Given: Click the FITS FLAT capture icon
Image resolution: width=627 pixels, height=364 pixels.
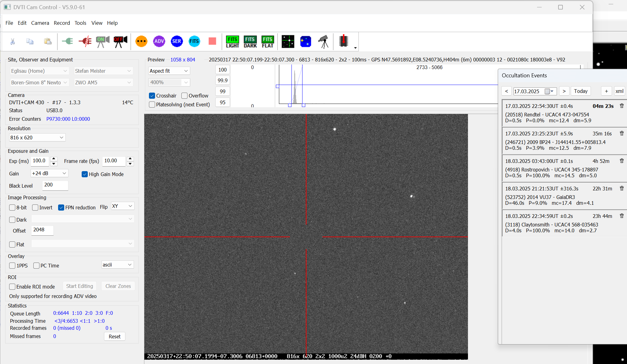Looking at the screenshot, I should [x=268, y=42].
